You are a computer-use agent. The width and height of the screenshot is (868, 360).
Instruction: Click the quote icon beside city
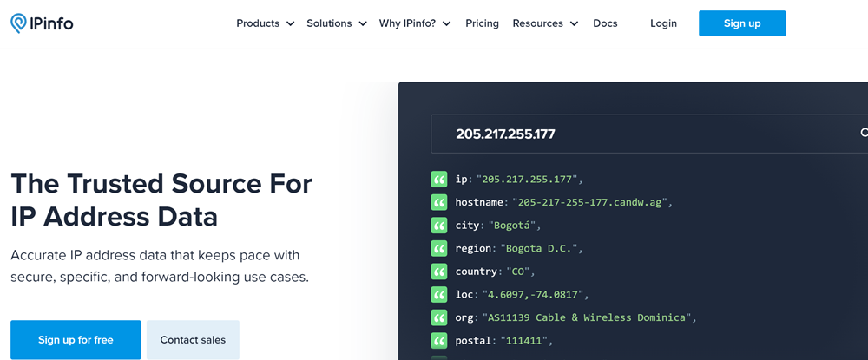point(439,226)
